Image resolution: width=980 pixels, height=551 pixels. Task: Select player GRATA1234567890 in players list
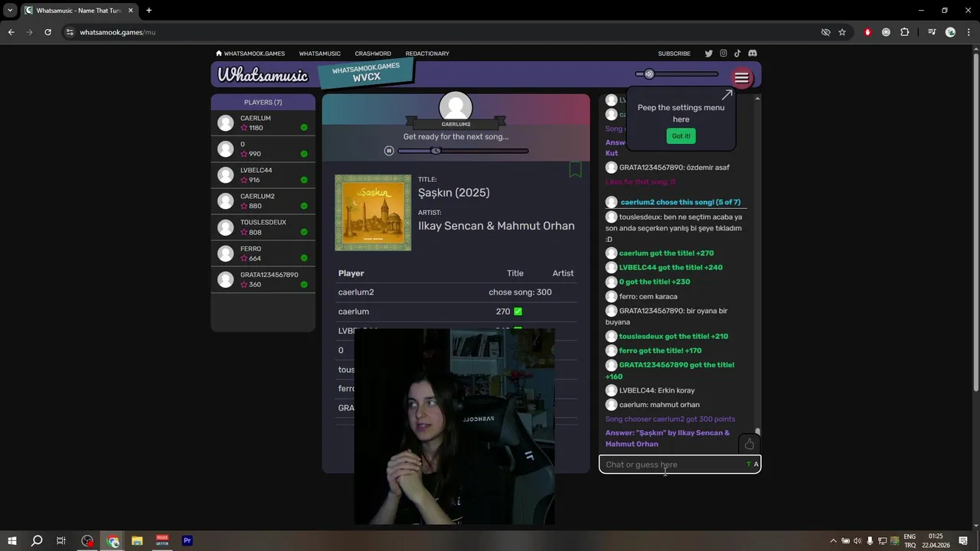tap(263, 279)
